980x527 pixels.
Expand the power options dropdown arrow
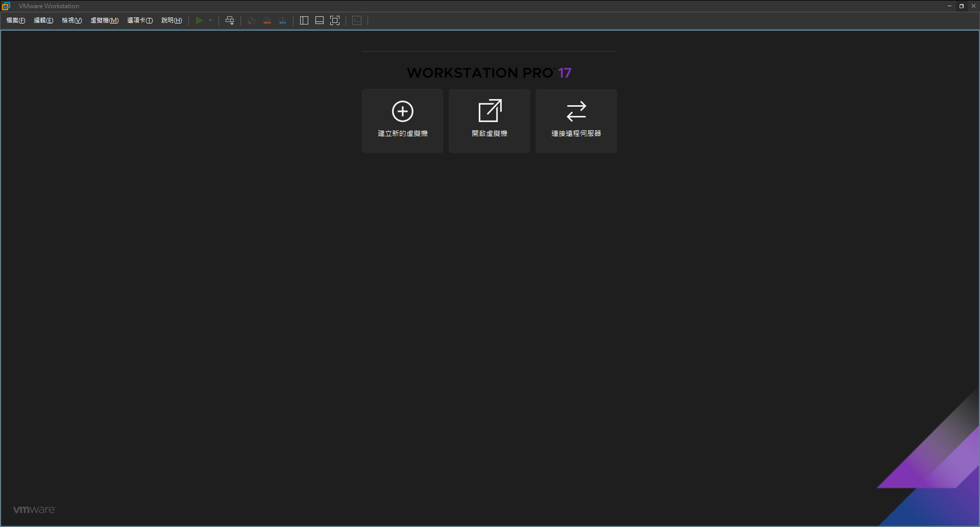click(x=210, y=20)
